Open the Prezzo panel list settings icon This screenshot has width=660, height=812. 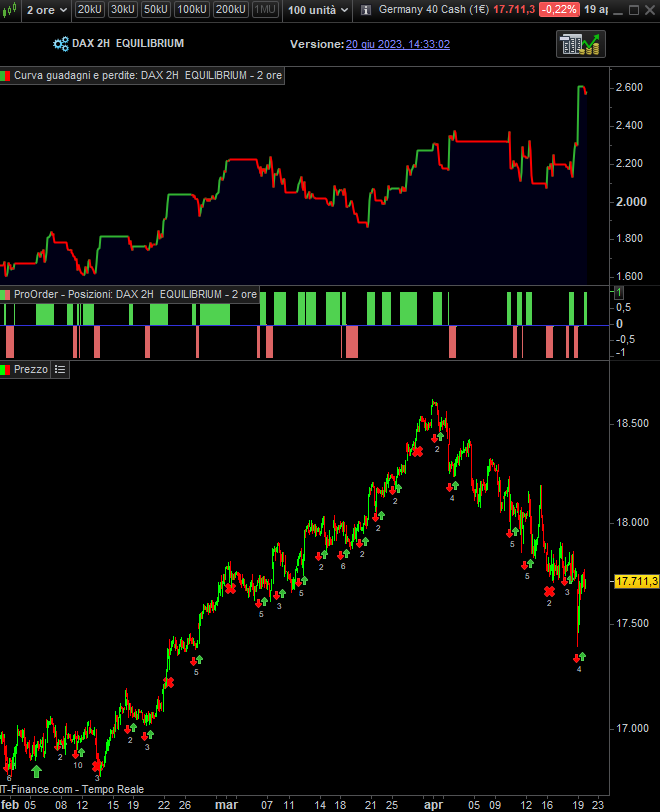click(60, 369)
